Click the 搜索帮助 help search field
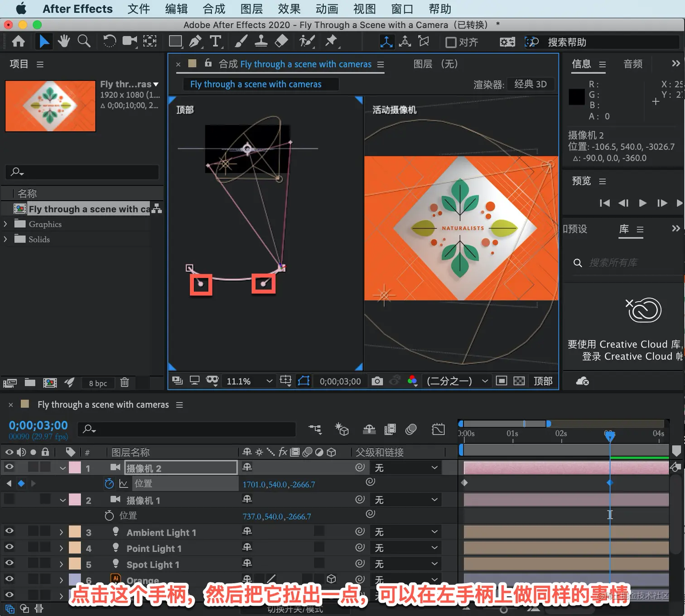 612,42
